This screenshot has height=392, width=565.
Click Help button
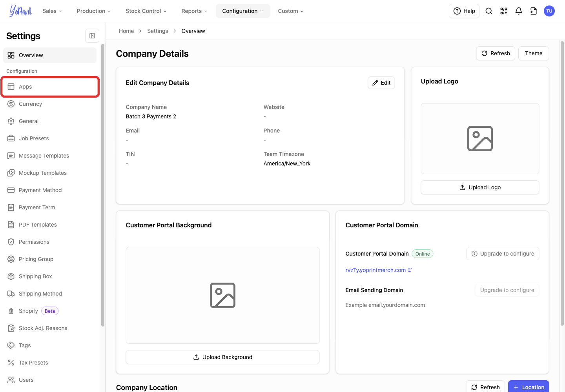tap(464, 11)
